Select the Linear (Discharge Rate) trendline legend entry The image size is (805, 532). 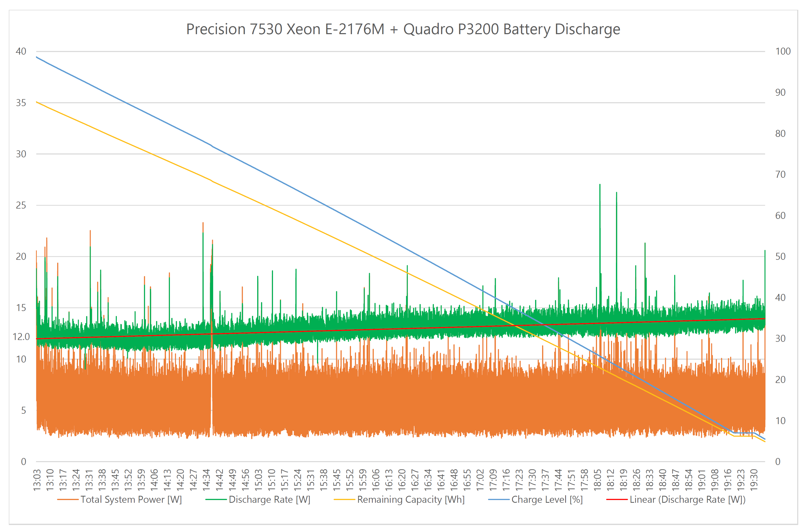(x=687, y=499)
